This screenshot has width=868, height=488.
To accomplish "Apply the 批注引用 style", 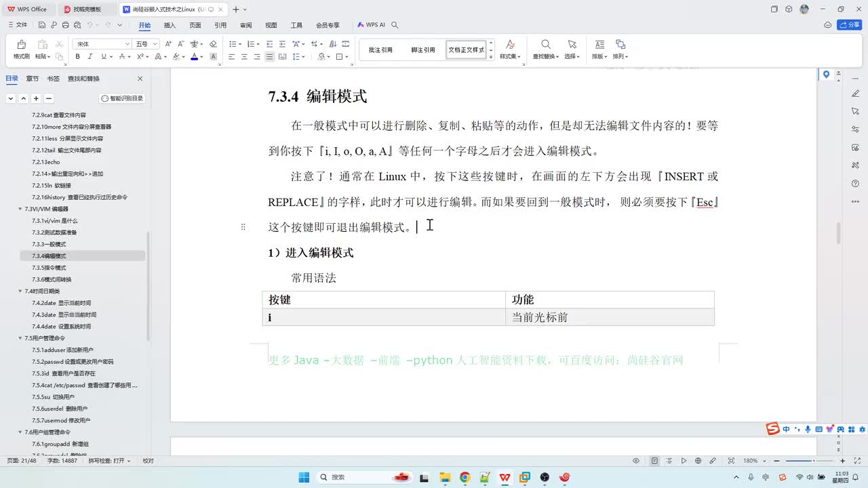I will coord(380,49).
